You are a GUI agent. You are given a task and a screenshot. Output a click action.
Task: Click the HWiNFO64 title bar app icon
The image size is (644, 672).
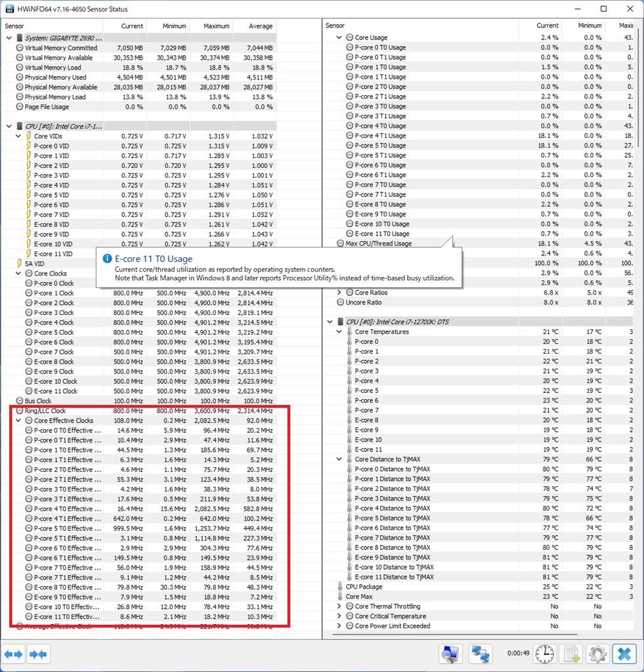[x=9, y=9]
